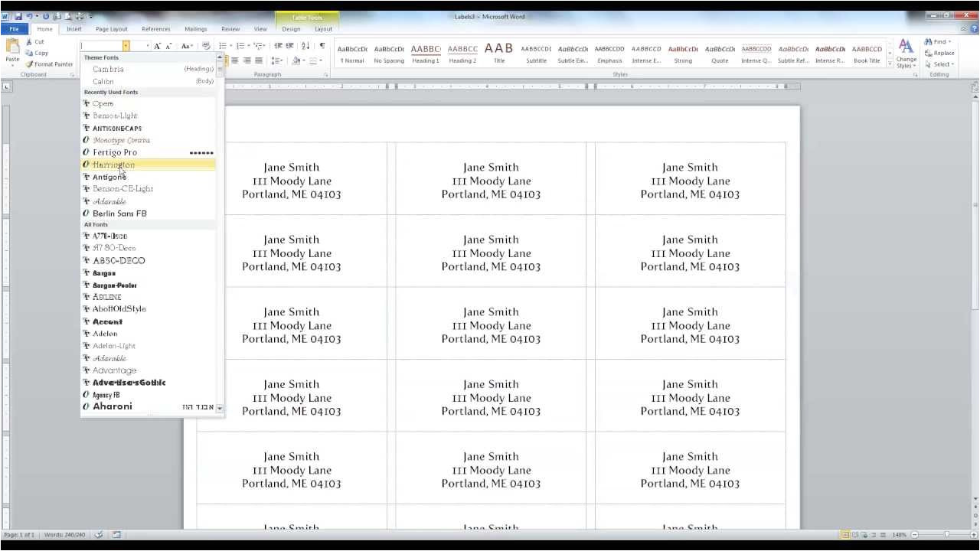Switch to the Mailings ribbon tab

click(197, 28)
